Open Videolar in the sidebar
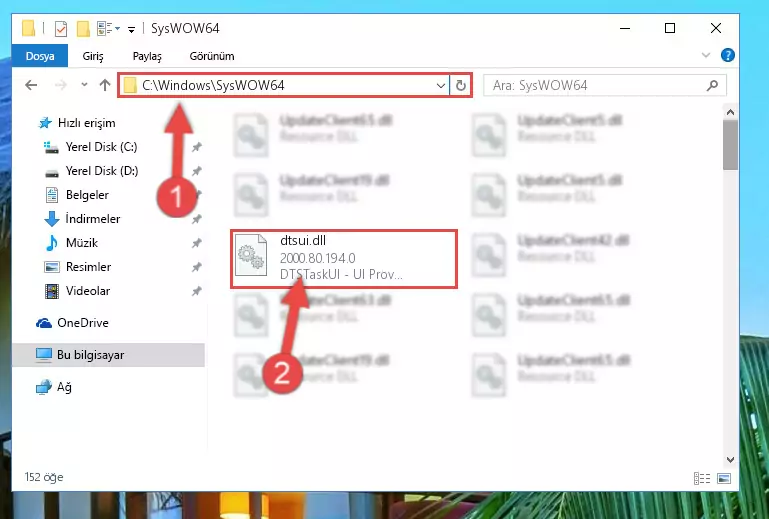The image size is (769, 519). coord(88,291)
